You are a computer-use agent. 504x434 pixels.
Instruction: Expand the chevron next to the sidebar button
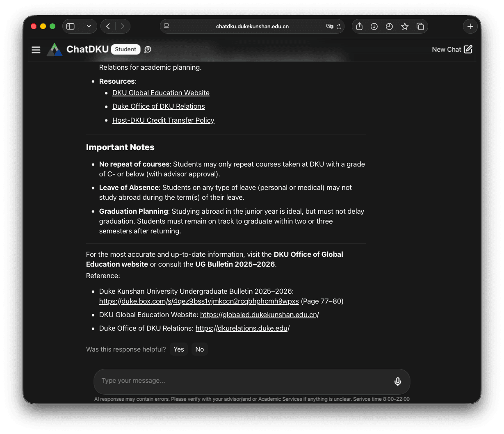click(x=89, y=26)
